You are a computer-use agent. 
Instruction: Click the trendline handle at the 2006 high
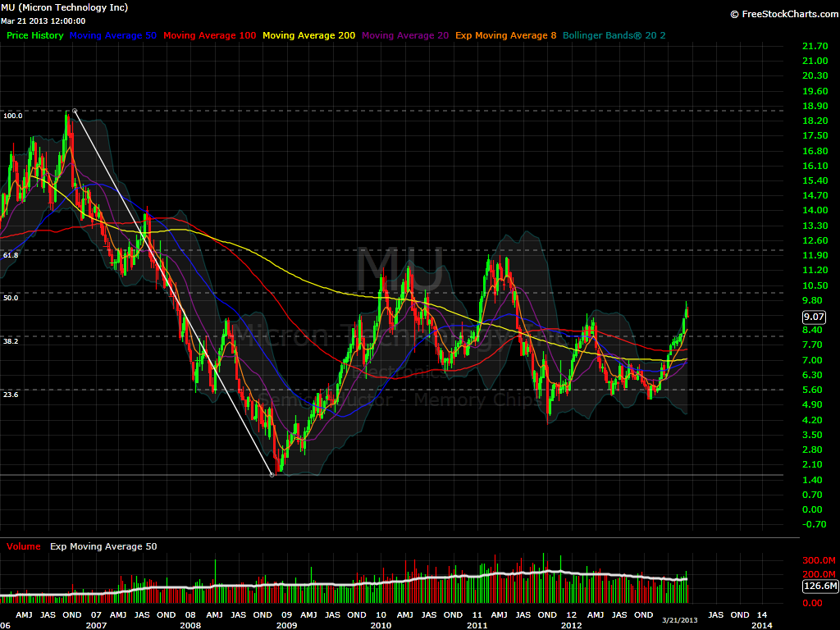tap(75, 111)
